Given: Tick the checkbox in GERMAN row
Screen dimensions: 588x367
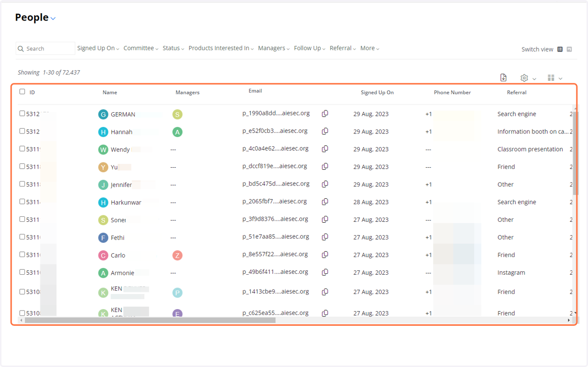Looking at the screenshot, I should tap(22, 113).
